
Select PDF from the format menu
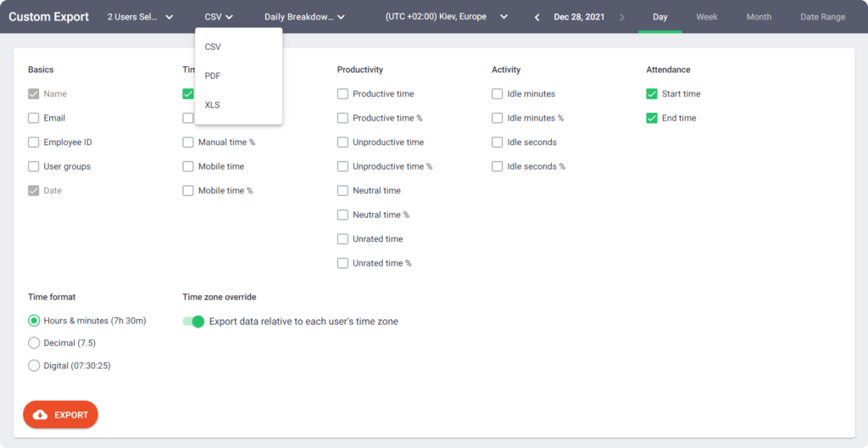coord(213,76)
